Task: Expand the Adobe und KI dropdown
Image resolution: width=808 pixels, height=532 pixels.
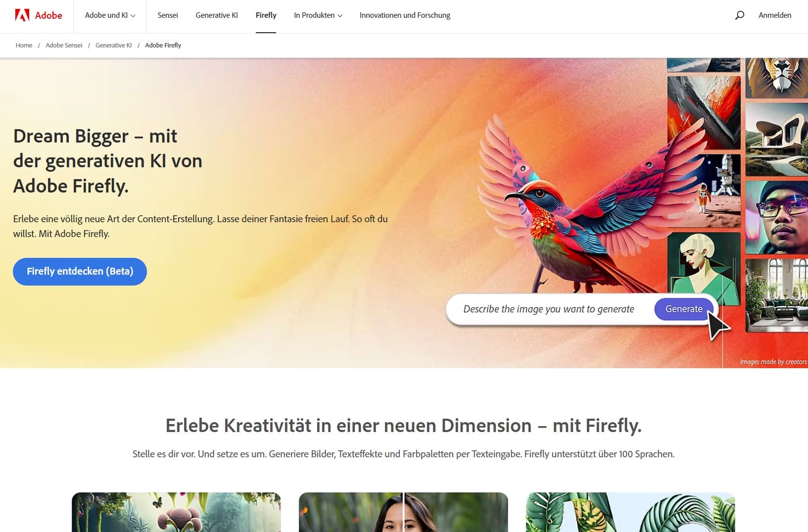Action: tap(110, 15)
